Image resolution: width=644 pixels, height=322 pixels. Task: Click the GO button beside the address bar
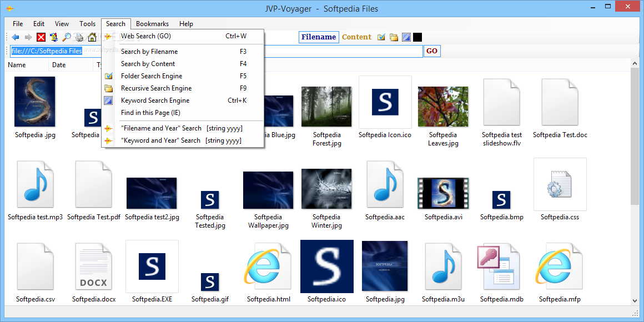click(x=432, y=51)
